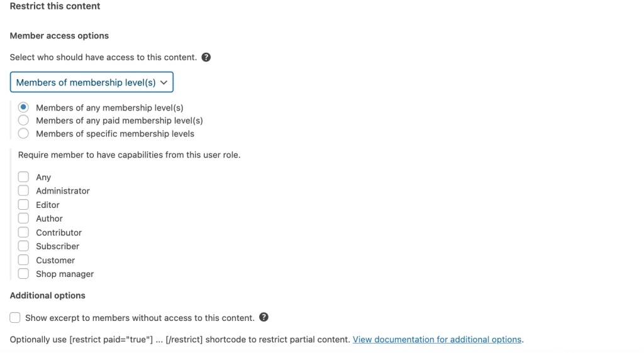644x353 pixels.
Task: Click the Administrator label text
Action: (63, 191)
